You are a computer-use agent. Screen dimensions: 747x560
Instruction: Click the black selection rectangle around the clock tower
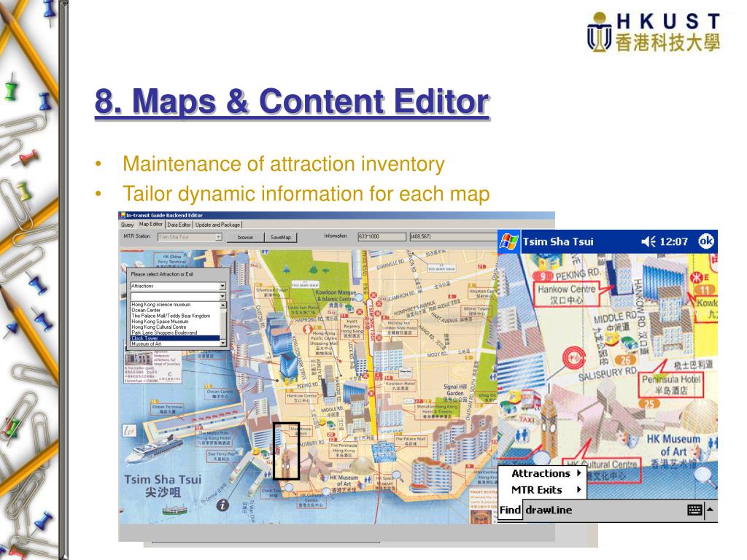click(286, 451)
